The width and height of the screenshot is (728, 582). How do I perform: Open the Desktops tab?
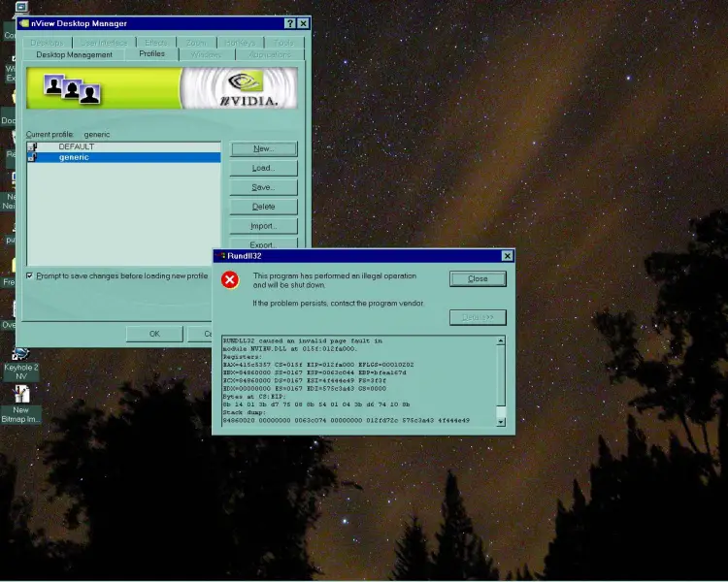point(47,43)
